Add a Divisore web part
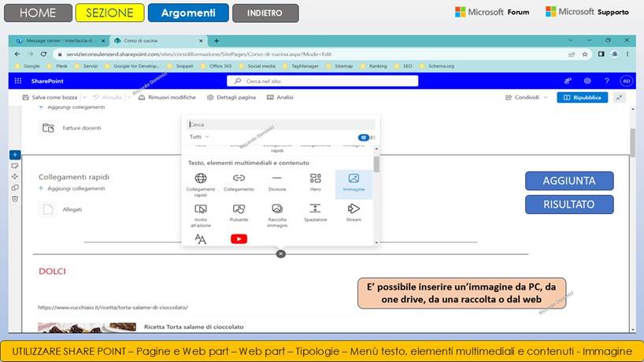Image resolution: width=644 pixels, height=362 pixels. [277, 183]
